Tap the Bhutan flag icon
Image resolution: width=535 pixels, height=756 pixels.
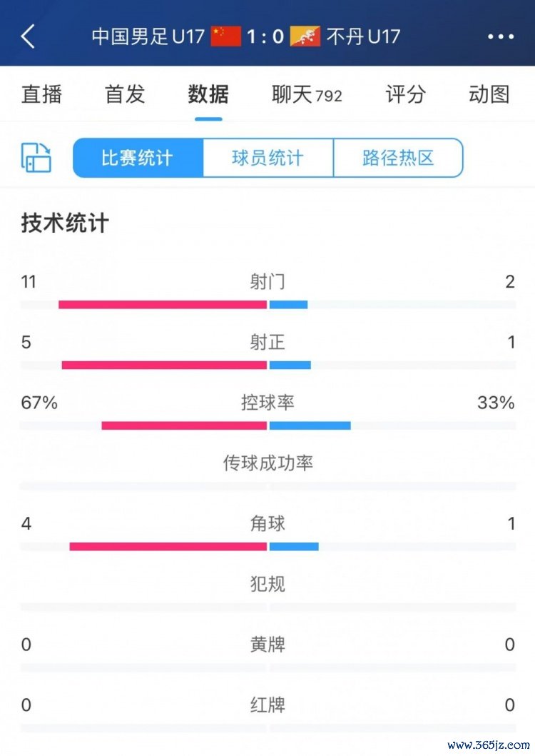click(305, 36)
